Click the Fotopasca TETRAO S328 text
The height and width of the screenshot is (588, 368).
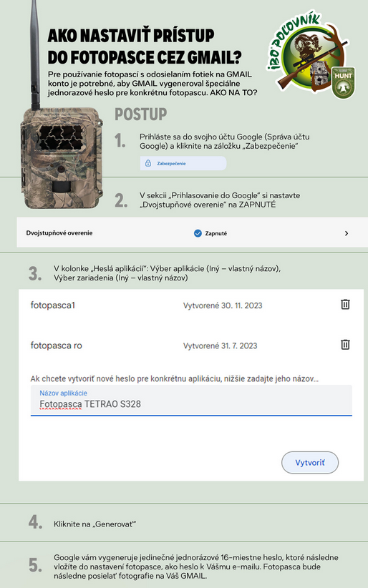(90, 404)
